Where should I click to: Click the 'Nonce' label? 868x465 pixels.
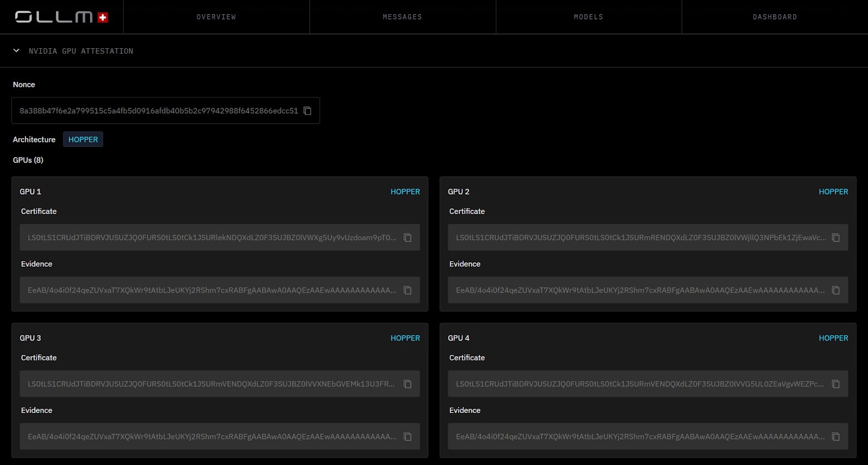(24, 85)
